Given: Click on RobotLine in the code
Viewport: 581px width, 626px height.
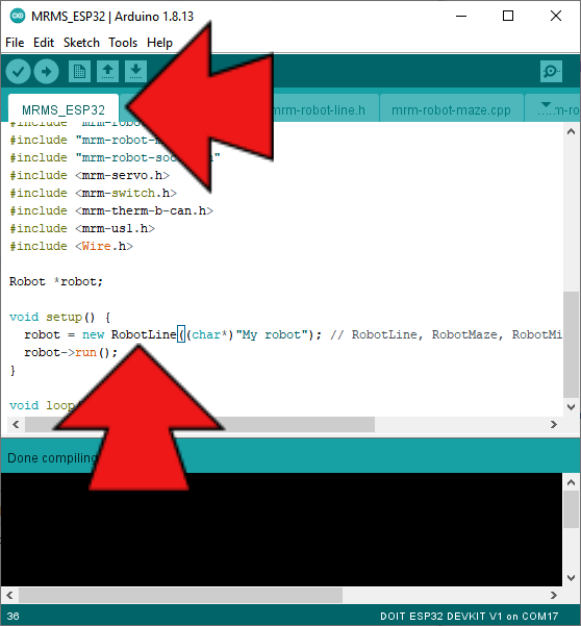Looking at the screenshot, I should 143,335.
